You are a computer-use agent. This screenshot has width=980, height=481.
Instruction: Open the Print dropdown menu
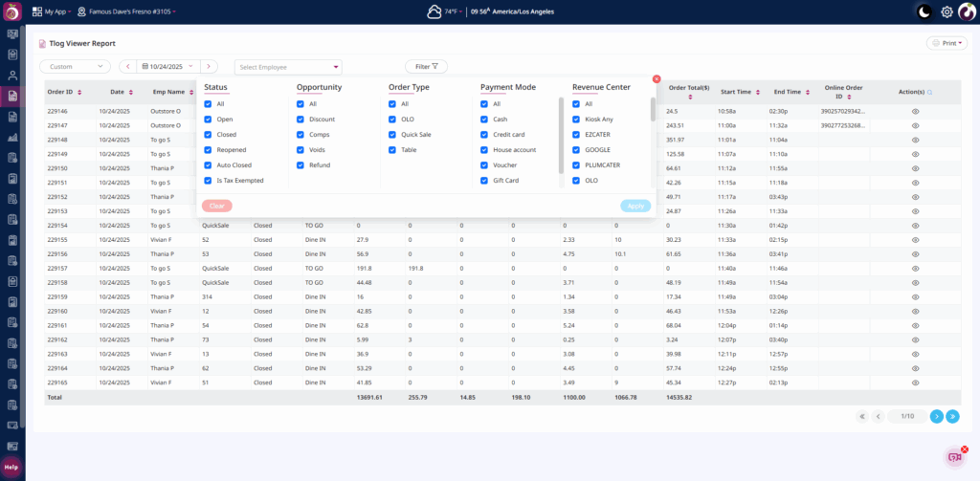(x=947, y=43)
